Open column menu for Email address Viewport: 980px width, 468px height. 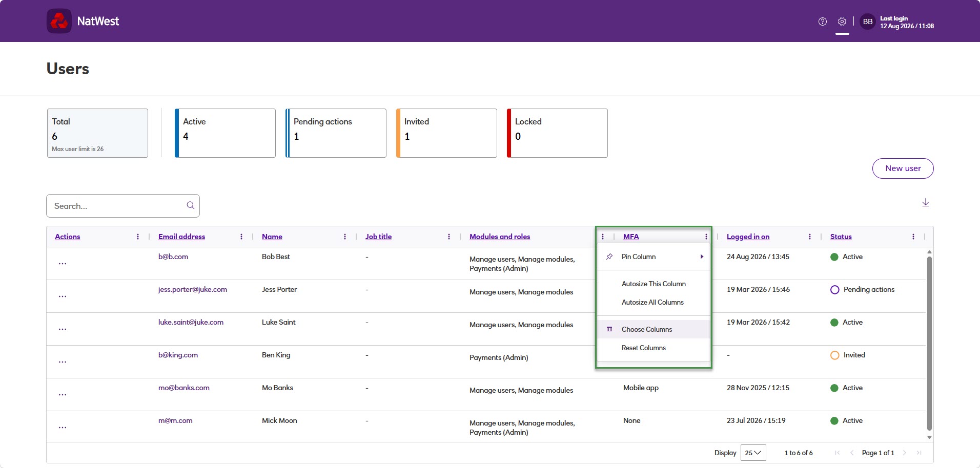[x=241, y=237]
